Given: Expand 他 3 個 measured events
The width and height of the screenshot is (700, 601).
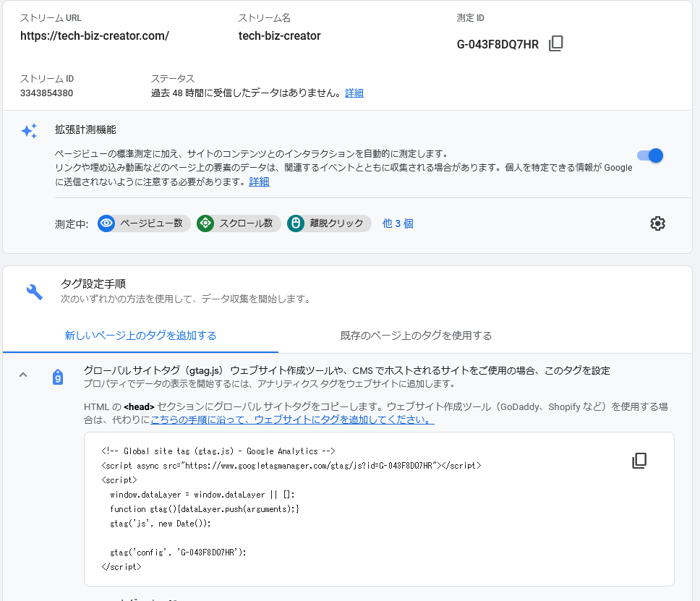Looking at the screenshot, I should pos(398,223).
